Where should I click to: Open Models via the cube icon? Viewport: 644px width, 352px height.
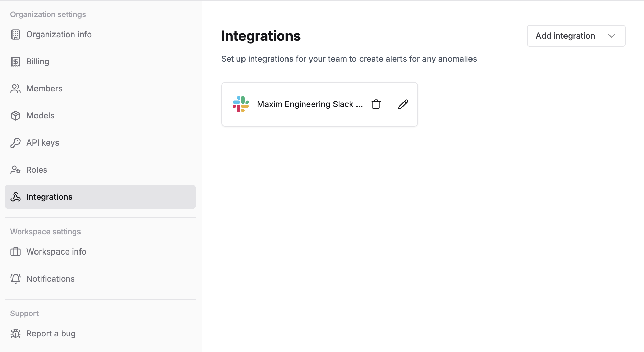(x=16, y=115)
